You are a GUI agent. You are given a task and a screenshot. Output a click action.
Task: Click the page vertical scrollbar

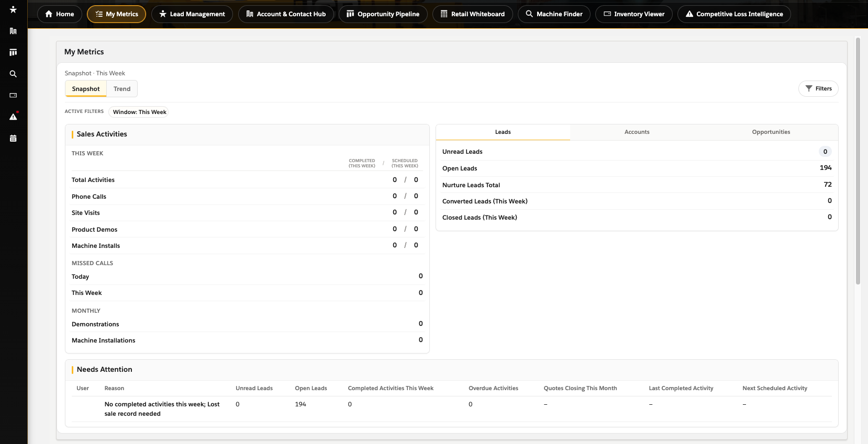coord(858,161)
